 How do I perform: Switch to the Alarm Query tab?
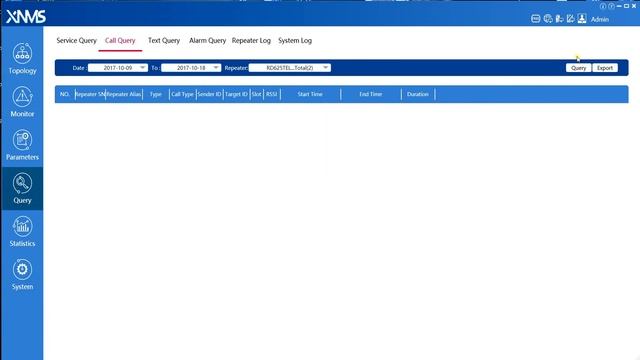click(x=207, y=40)
